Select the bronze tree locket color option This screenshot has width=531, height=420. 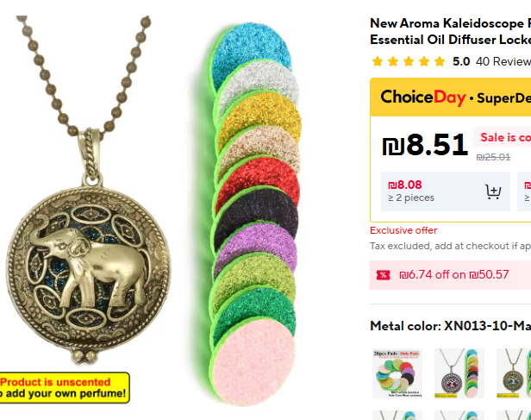tap(514, 373)
